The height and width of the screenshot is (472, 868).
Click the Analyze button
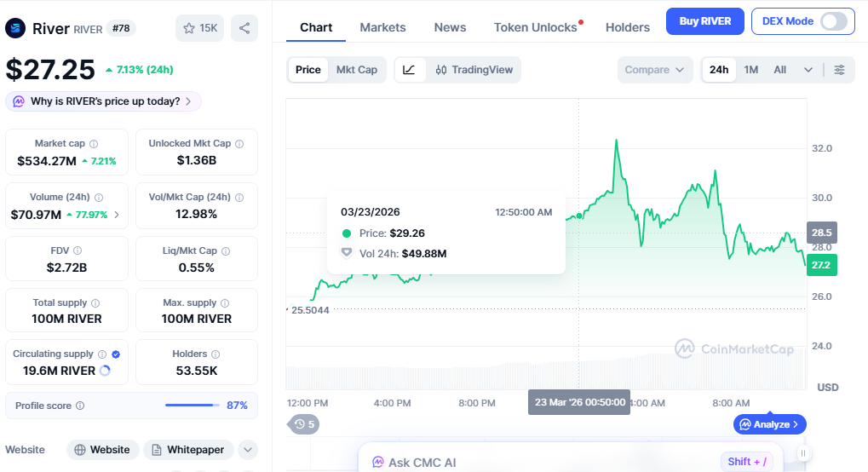(769, 424)
